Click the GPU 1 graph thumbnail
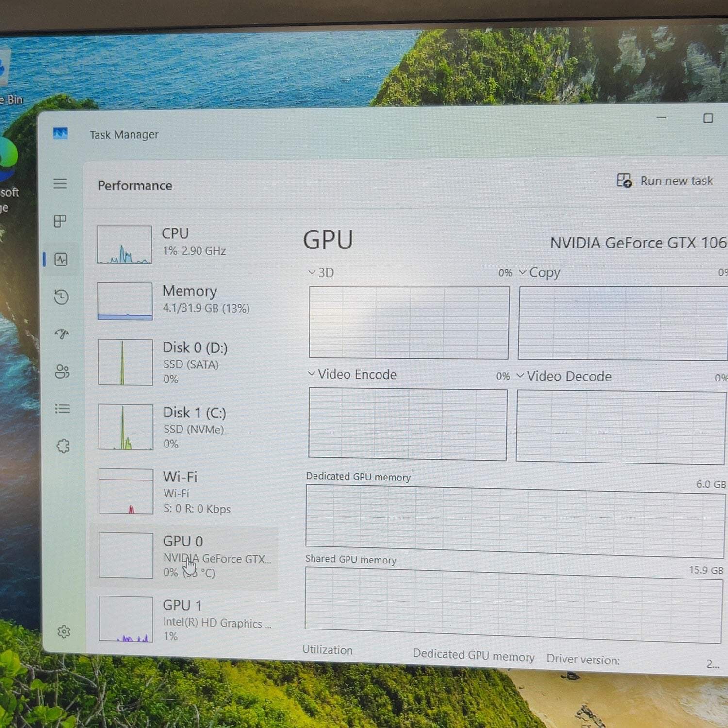Screen dimensions: 728x728 point(126,619)
